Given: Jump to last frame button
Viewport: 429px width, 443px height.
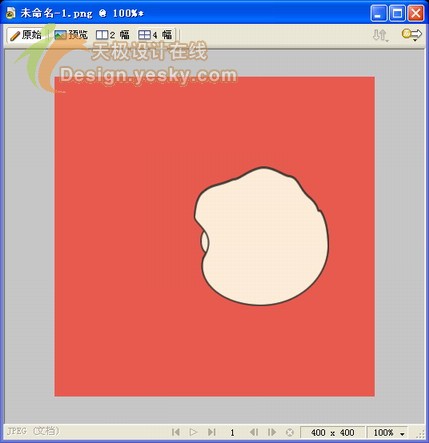Looking at the screenshot, I should coord(212,432).
